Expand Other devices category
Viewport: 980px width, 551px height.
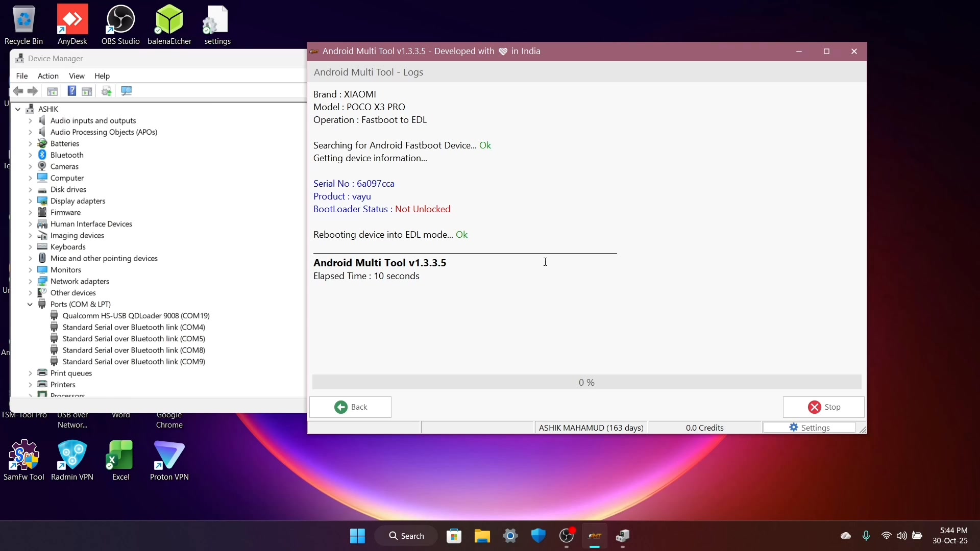tap(30, 293)
